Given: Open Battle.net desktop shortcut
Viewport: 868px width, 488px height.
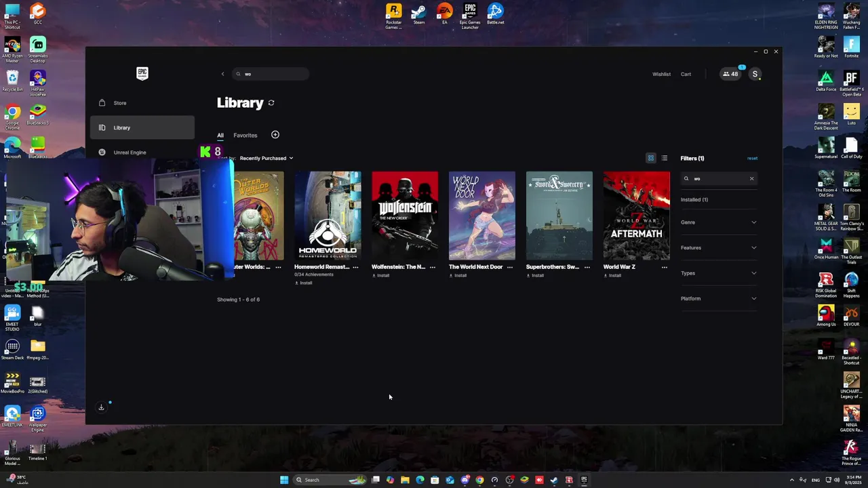Looking at the screenshot, I should (496, 15).
